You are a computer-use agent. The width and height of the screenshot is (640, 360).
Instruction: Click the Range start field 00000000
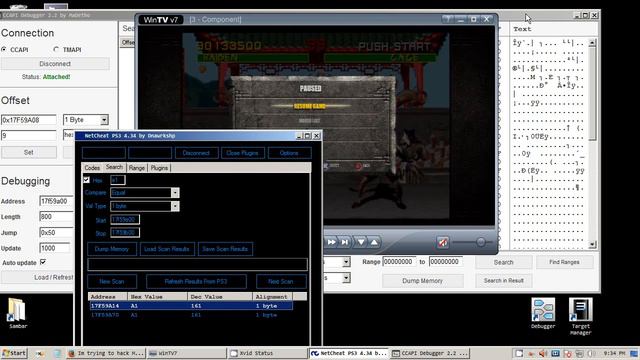399,262
